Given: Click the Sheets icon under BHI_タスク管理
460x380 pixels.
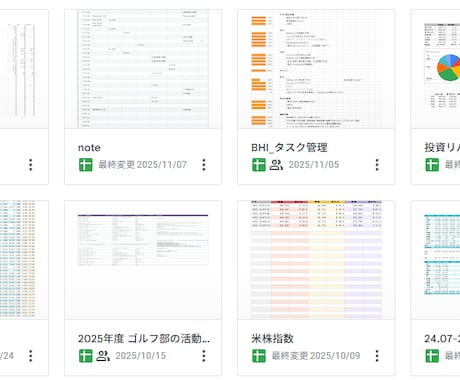Looking at the screenshot, I should pos(259,165).
